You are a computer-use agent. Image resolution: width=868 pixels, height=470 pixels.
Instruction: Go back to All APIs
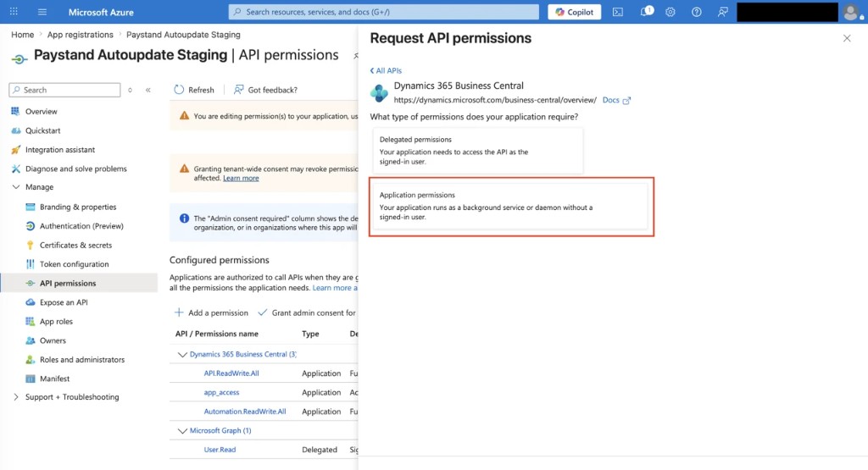386,70
